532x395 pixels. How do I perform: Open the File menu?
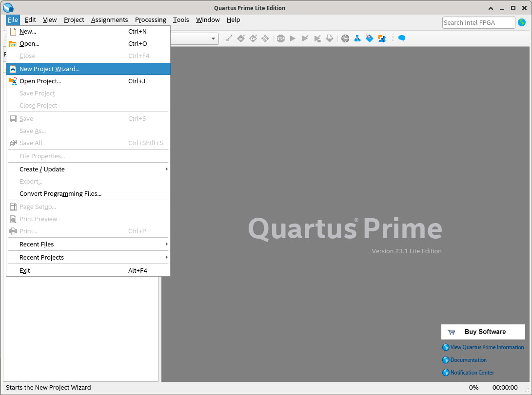point(13,20)
